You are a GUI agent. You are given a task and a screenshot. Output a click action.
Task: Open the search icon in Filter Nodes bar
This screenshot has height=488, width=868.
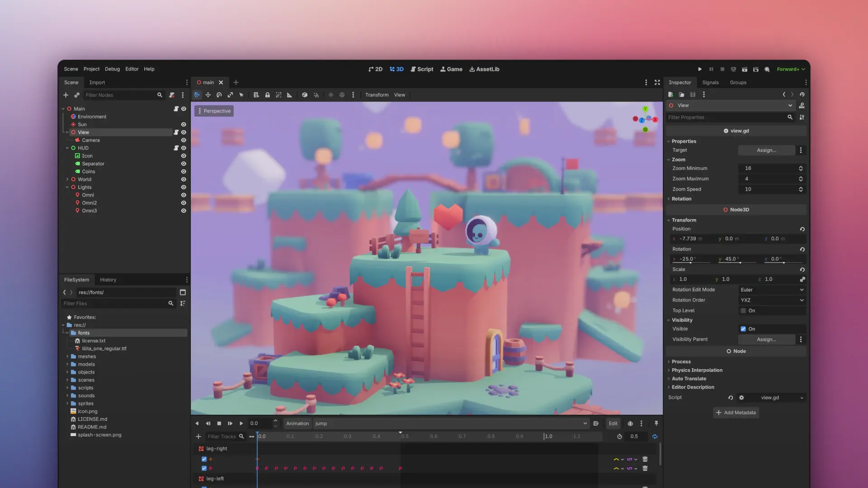pos(160,95)
